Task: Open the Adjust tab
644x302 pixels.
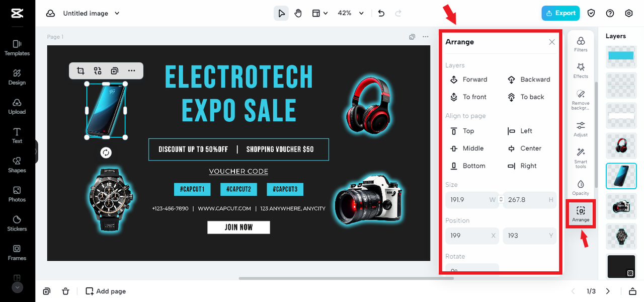Action: pyautogui.click(x=581, y=129)
